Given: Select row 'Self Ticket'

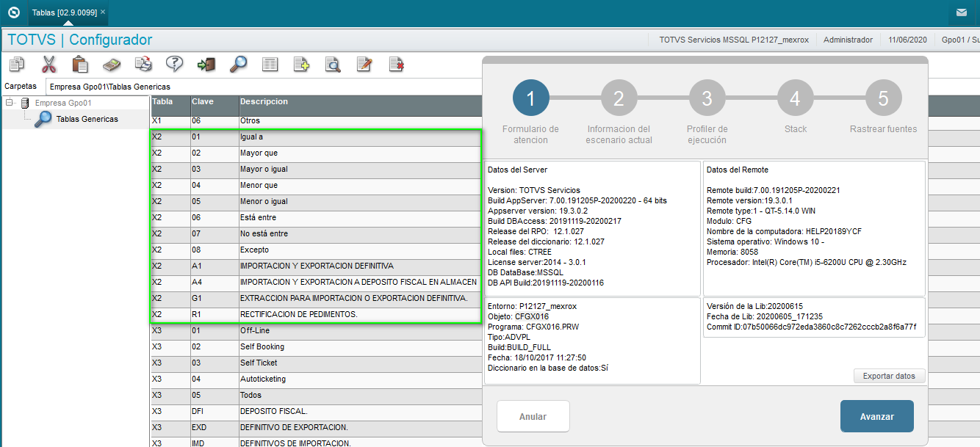Looking at the screenshot, I should tap(316, 363).
